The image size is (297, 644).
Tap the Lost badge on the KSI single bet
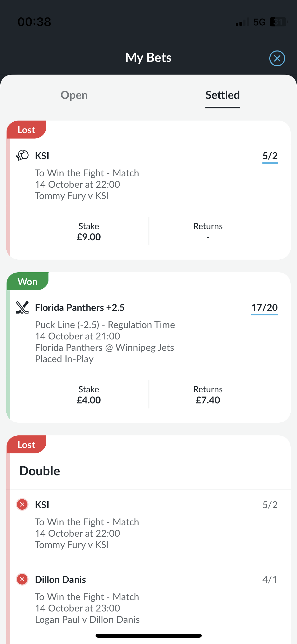(x=26, y=130)
